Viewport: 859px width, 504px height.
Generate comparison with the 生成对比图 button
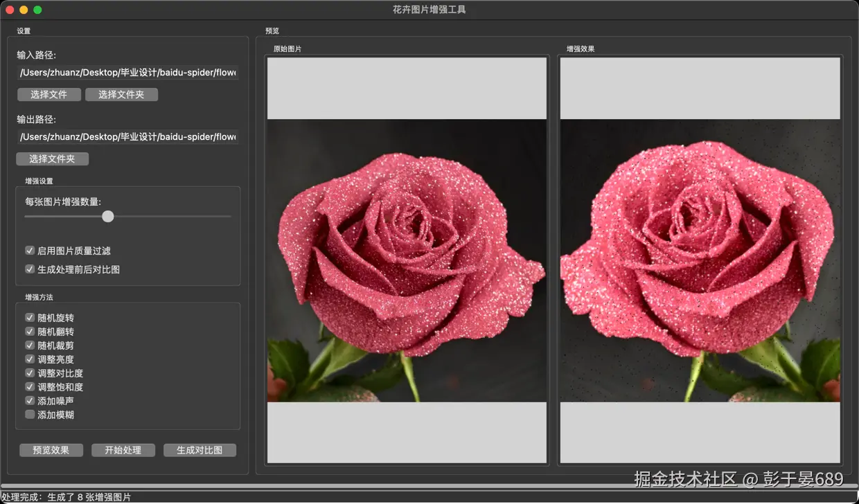pyautogui.click(x=200, y=450)
